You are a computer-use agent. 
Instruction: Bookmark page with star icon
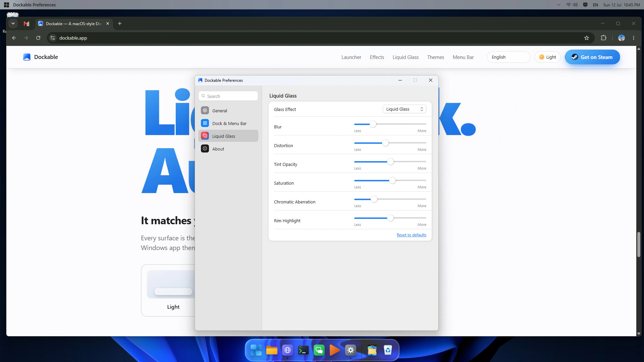coord(586,38)
